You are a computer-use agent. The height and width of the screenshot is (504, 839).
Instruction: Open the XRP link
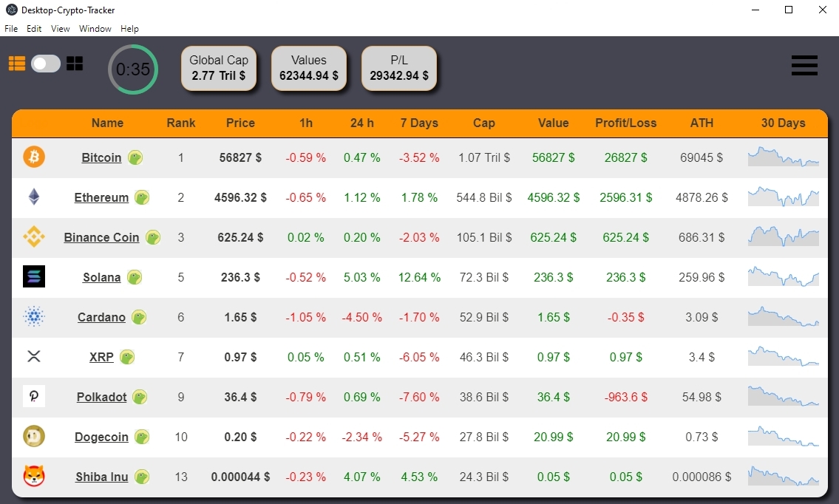coord(101,357)
